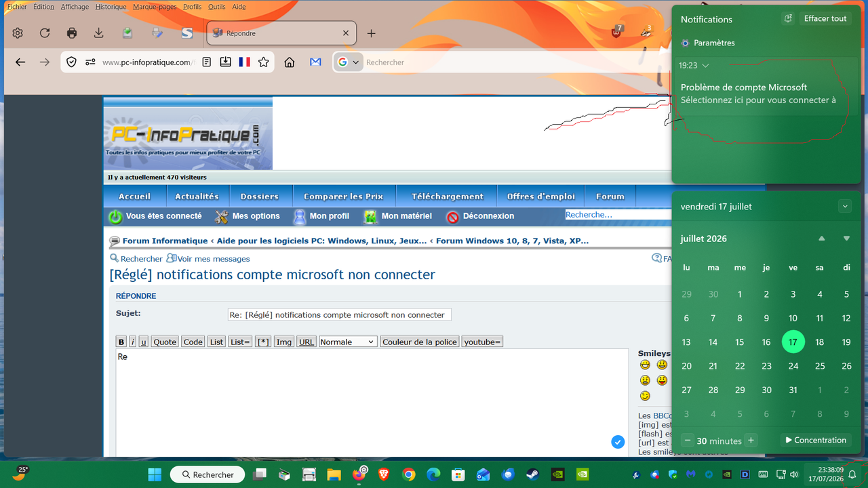Expand the 19:23 notification chevron
This screenshot has width=868, height=488.
coord(706,66)
